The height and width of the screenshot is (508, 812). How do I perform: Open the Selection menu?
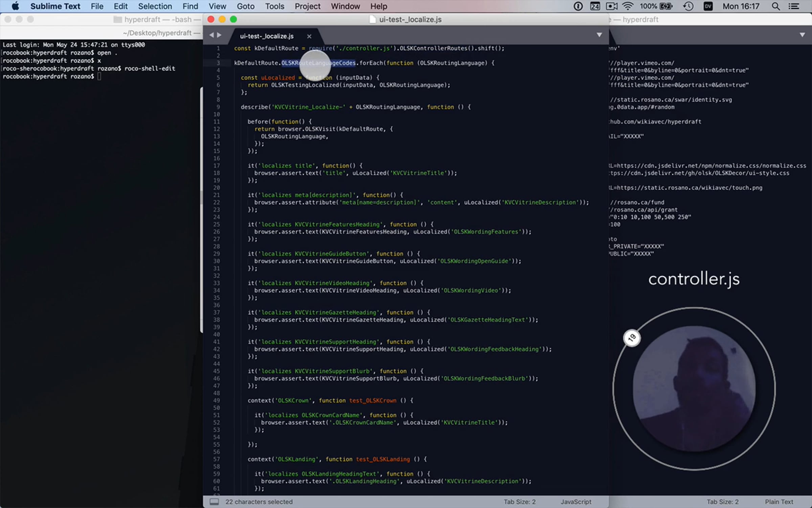pyautogui.click(x=155, y=6)
